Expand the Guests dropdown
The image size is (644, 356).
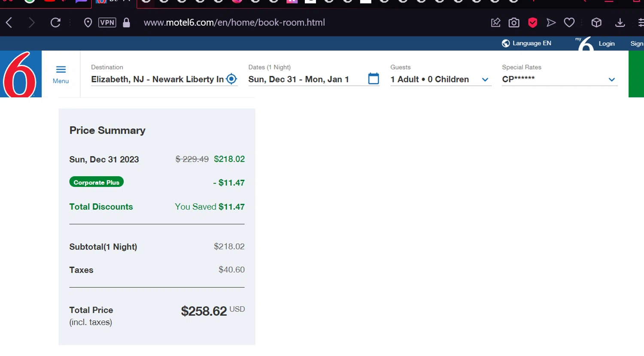coord(440,79)
